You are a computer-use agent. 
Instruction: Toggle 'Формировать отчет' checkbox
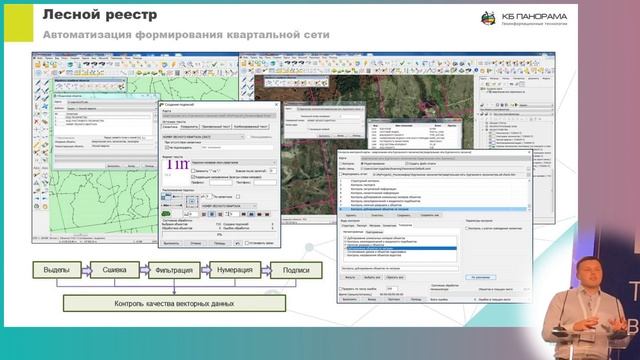click(340, 174)
